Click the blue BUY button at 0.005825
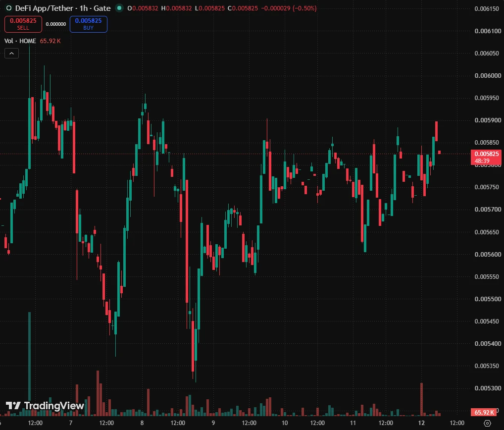This screenshot has height=430, width=504. 89,24
